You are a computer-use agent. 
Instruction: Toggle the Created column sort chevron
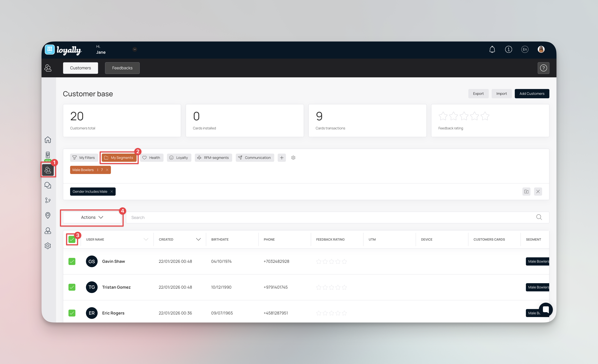point(198,239)
